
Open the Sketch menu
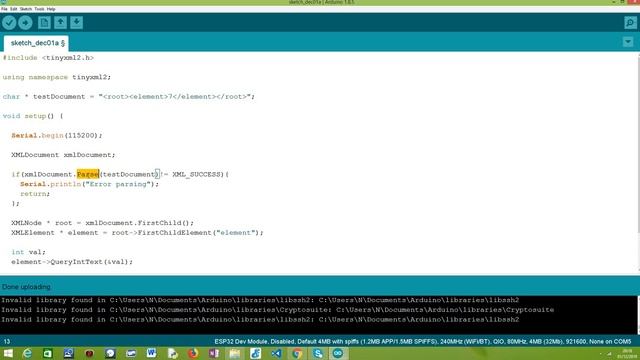[x=26, y=9]
